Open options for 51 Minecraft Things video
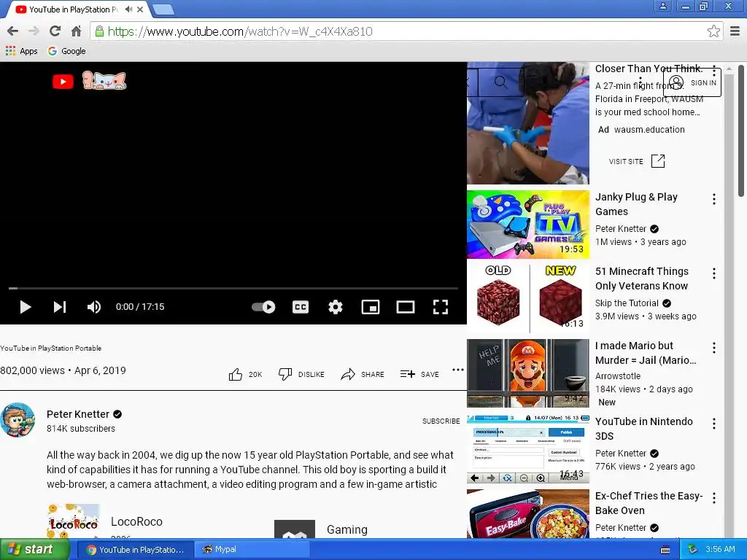Viewport: 747px width, 560px height. tap(713, 273)
